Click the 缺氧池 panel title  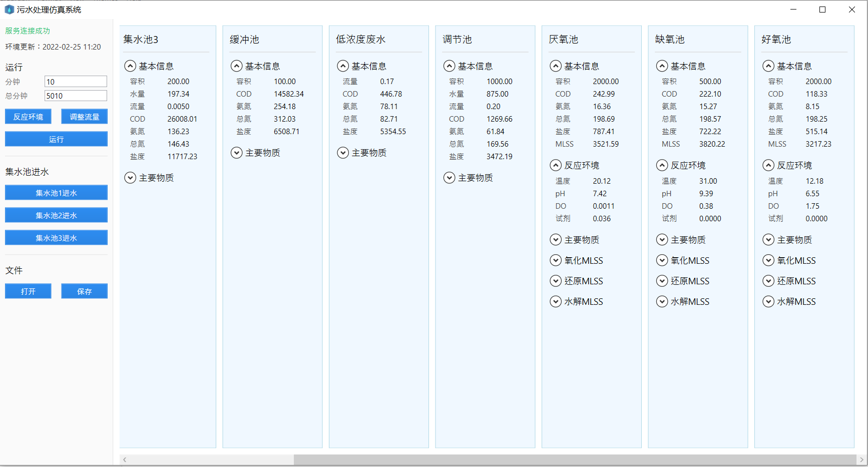670,40
